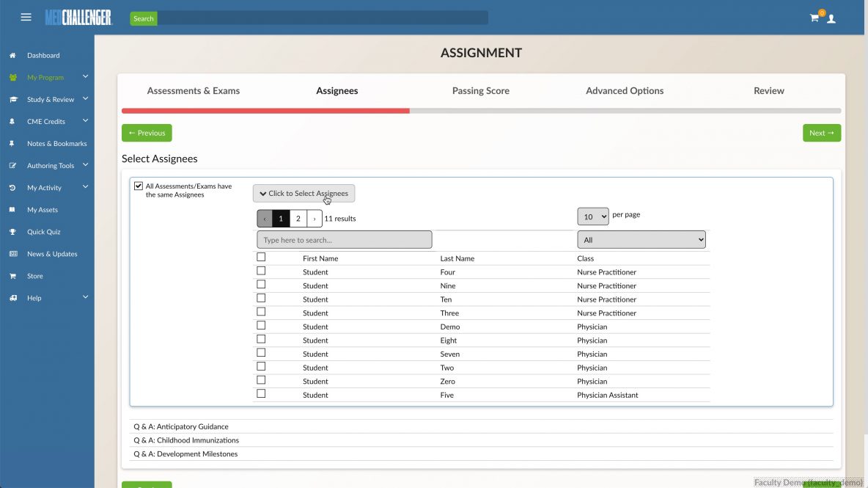The image size is (868, 488).
Task: Select Q & A: Development Milestones row
Action: click(481, 454)
